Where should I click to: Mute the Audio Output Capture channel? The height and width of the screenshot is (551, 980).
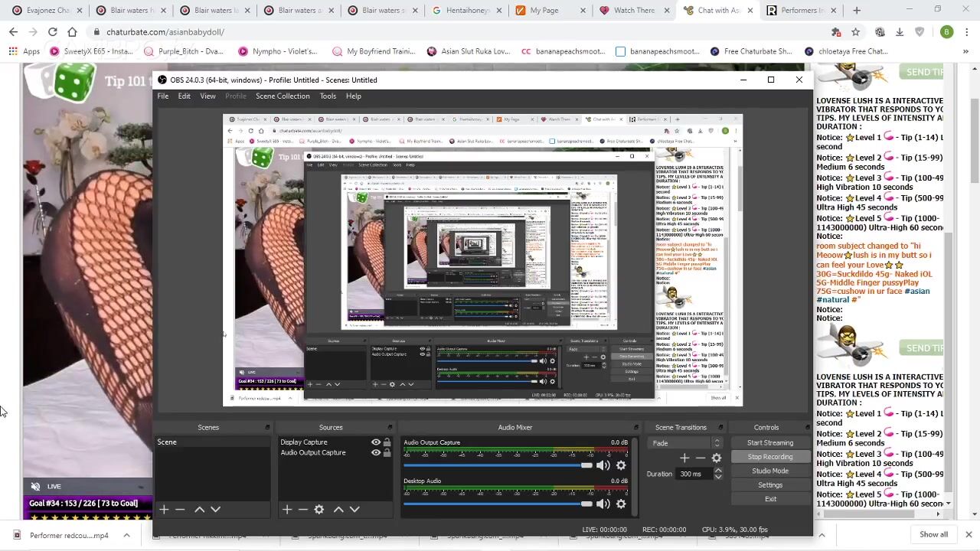point(603,465)
